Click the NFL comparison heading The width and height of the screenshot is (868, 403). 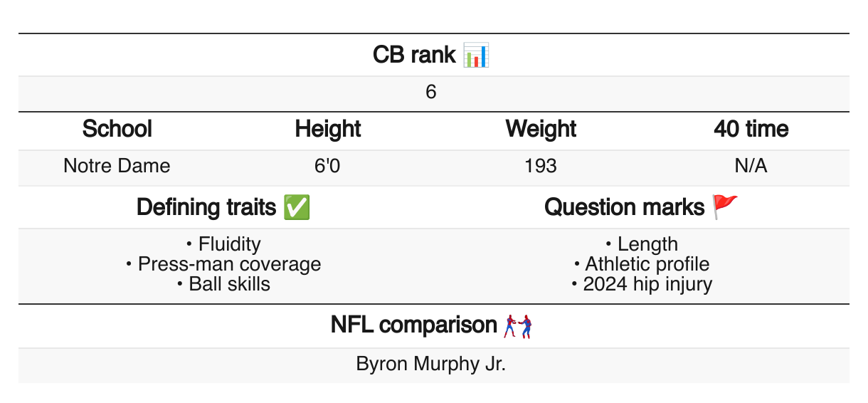click(x=413, y=325)
